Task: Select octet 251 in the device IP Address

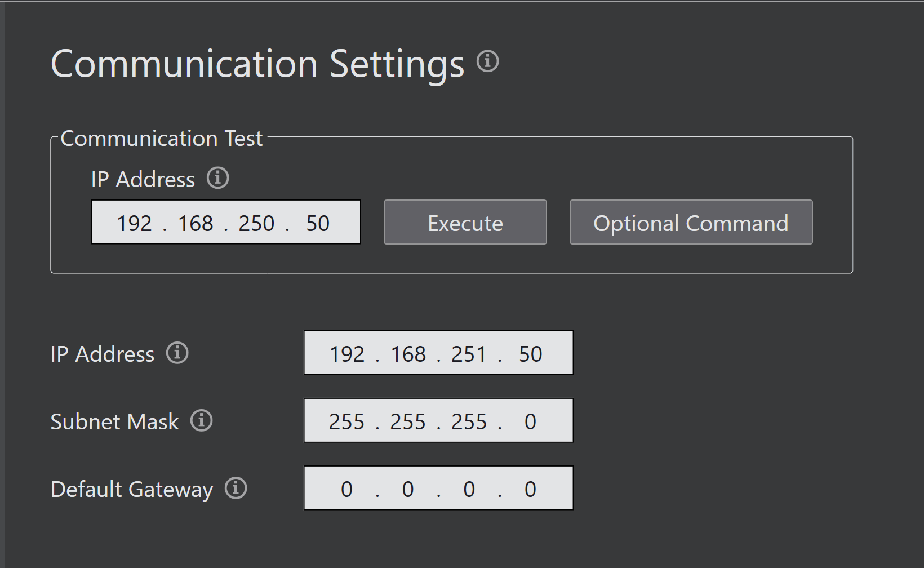Action: 469,354
